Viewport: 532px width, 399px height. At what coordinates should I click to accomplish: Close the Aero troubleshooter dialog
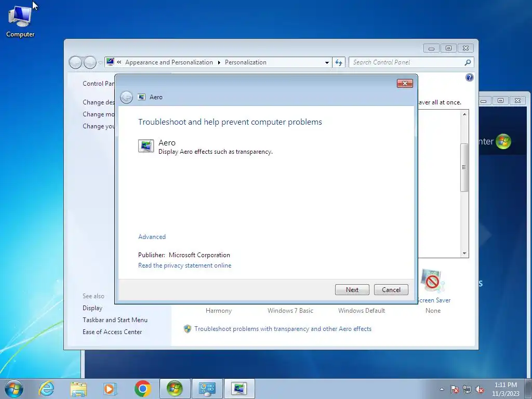[405, 84]
